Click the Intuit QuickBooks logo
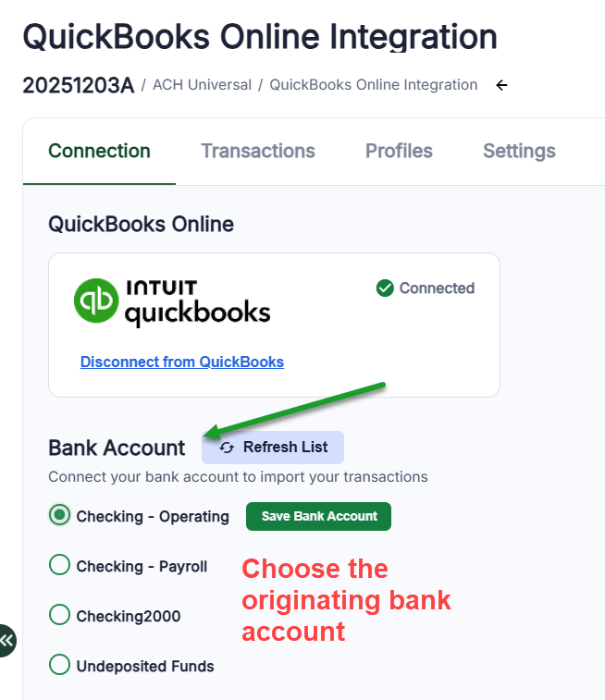The image size is (605, 700). click(x=172, y=302)
